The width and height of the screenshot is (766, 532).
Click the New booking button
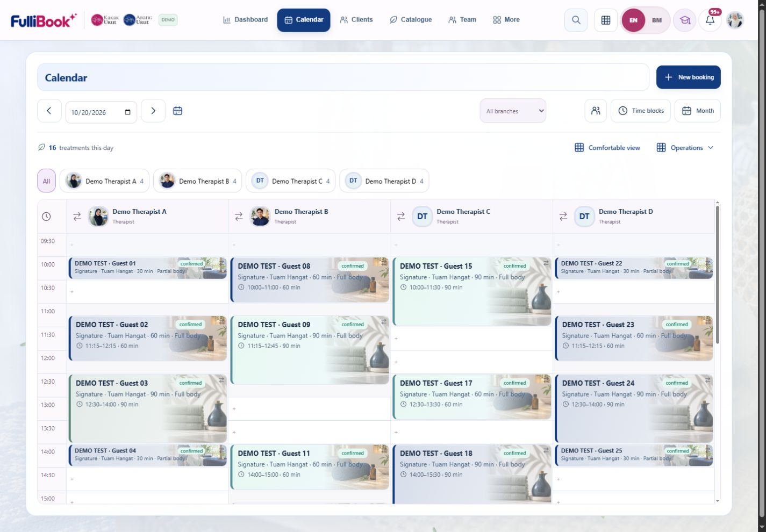coord(689,77)
